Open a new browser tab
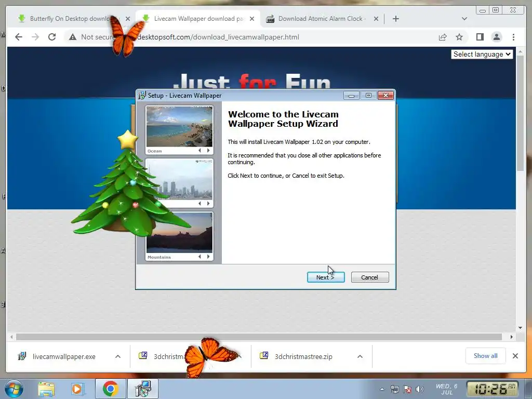 click(x=395, y=19)
